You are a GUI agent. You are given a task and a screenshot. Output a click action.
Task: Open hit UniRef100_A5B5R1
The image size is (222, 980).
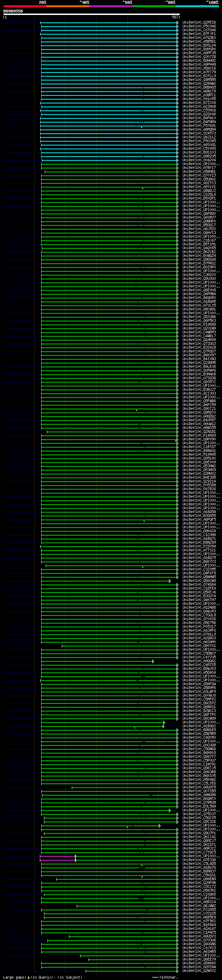(x=199, y=41)
